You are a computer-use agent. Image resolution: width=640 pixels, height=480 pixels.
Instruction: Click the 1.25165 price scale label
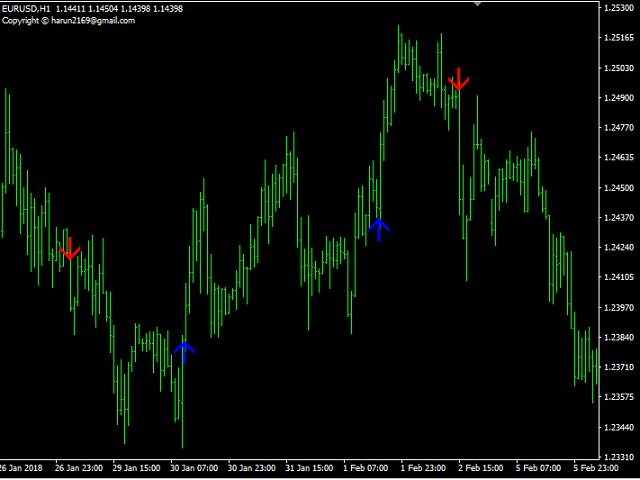[x=619, y=38]
